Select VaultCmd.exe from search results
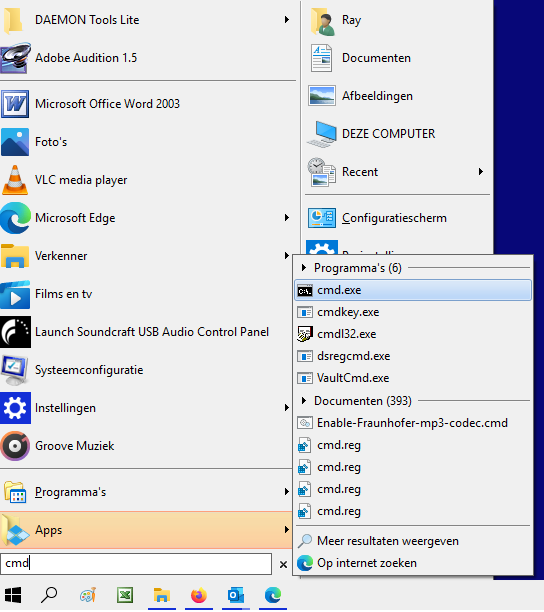544x612 pixels. (x=413, y=378)
